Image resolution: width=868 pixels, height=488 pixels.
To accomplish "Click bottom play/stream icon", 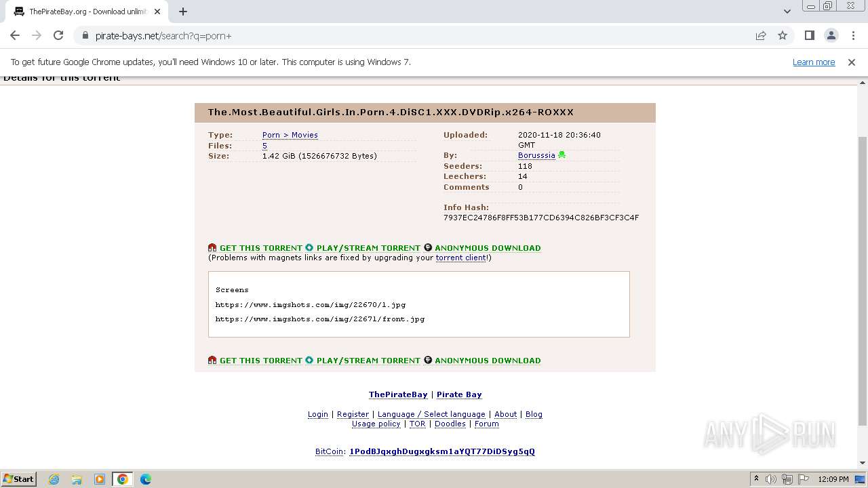I will [309, 361].
